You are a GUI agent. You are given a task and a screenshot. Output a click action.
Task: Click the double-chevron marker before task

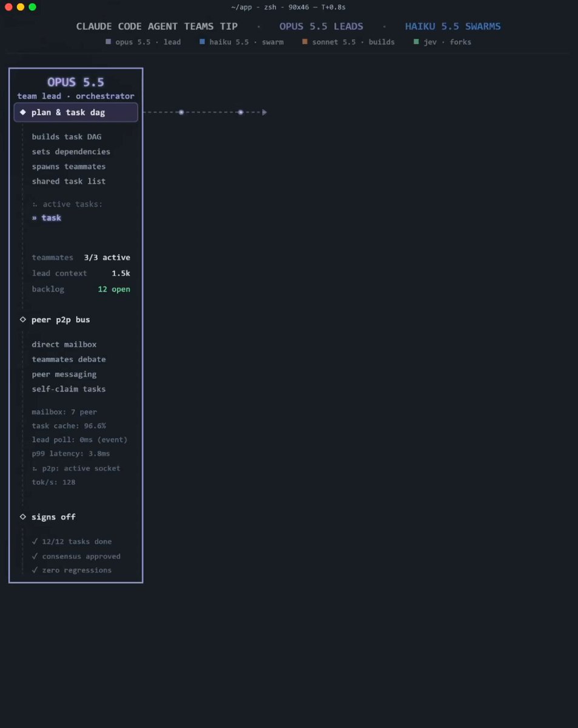[35, 218]
